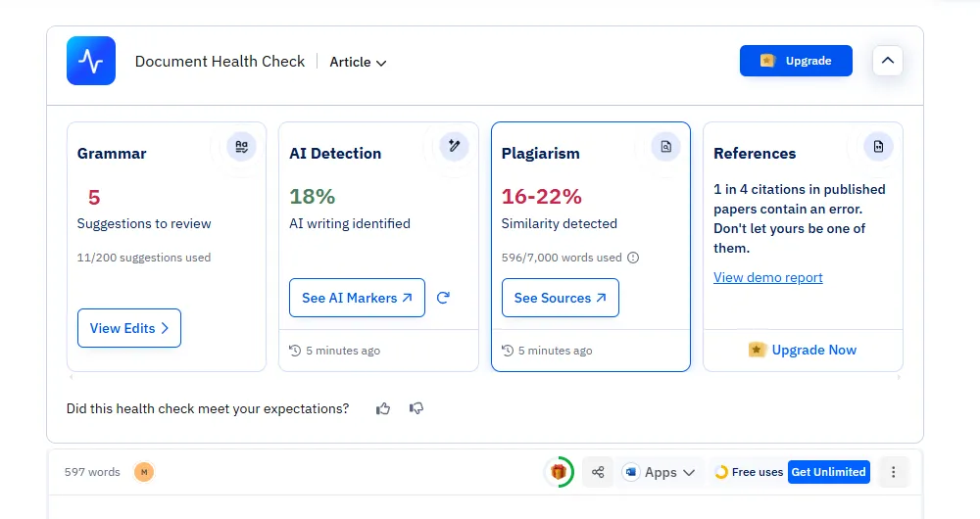
Task: Click the info icon beside words used
Action: click(x=633, y=258)
